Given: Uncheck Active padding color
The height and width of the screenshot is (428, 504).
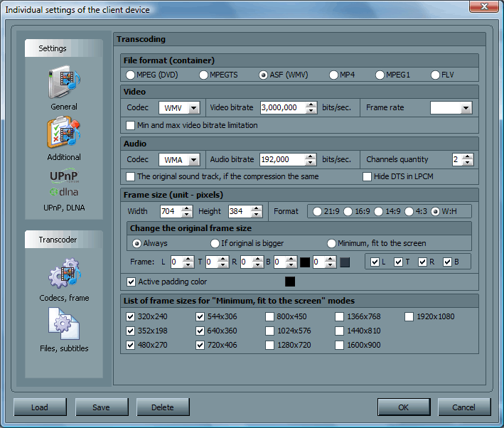Looking at the screenshot, I should (131, 282).
